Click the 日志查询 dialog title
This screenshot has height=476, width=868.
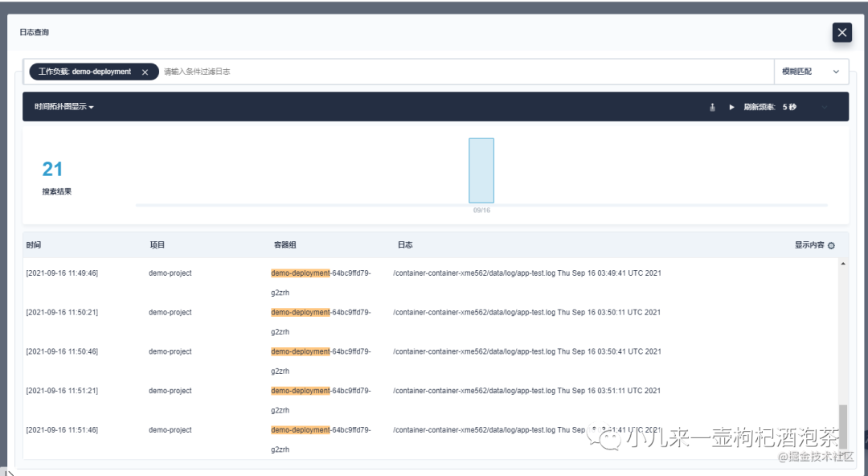35,32
